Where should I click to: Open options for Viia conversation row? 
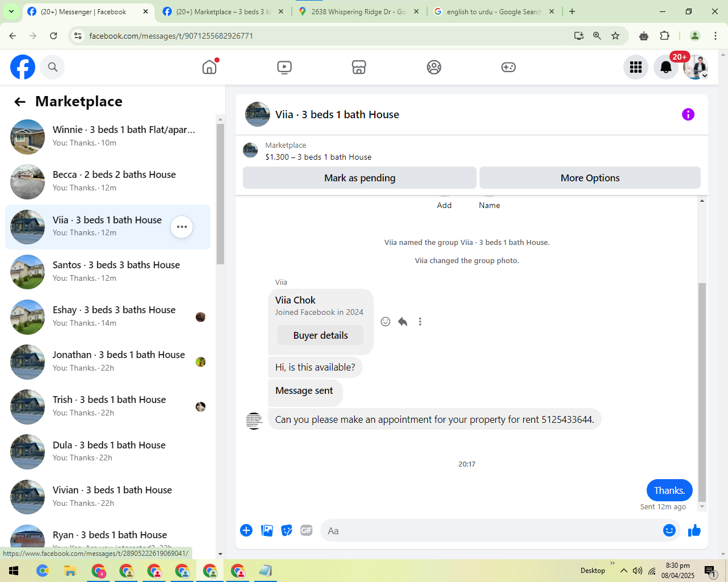click(182, 227)
